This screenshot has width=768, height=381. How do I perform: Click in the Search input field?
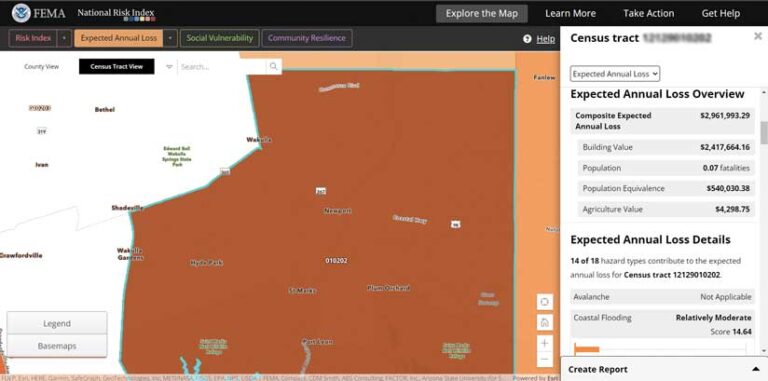[222, 67]
